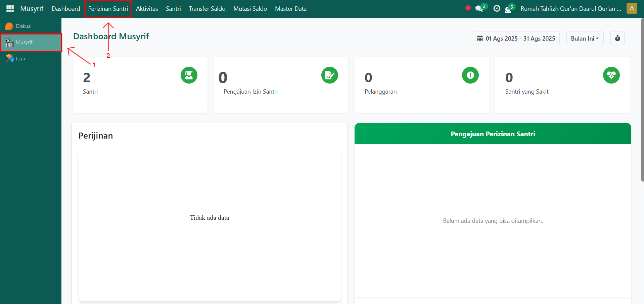Open the clock activities icon
This screenshot has height=304, width=644.
click(497, 9)
